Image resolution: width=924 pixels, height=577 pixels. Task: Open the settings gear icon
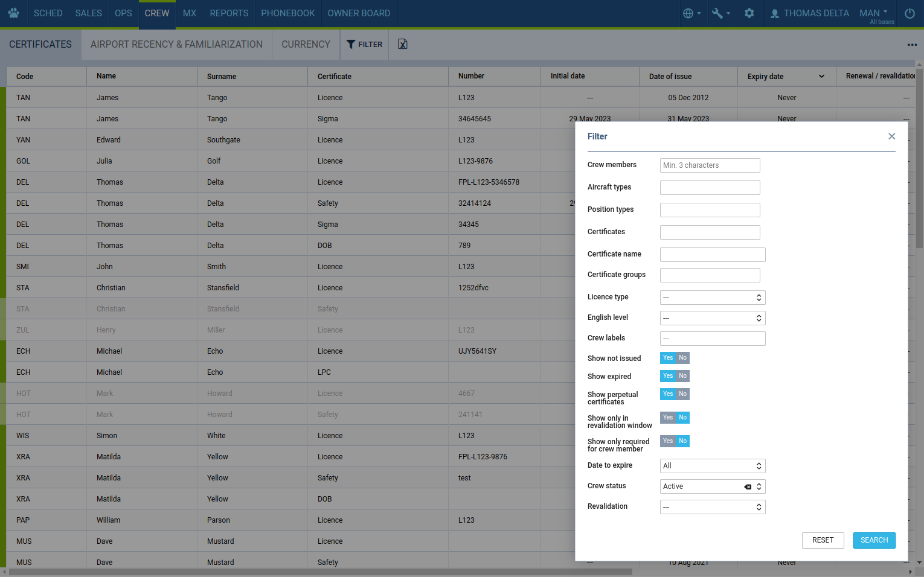(x=749, y=13)
